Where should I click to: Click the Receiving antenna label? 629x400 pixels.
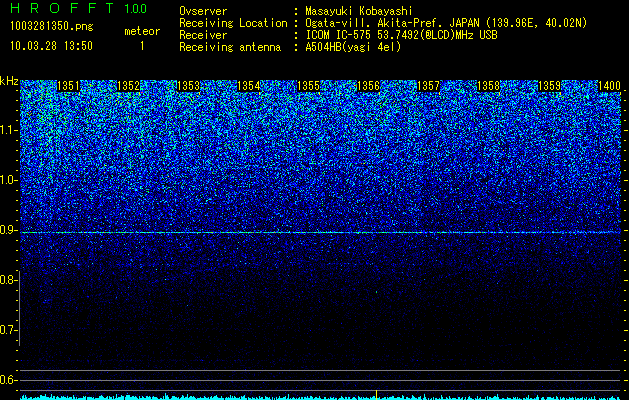tap(230, 47)
